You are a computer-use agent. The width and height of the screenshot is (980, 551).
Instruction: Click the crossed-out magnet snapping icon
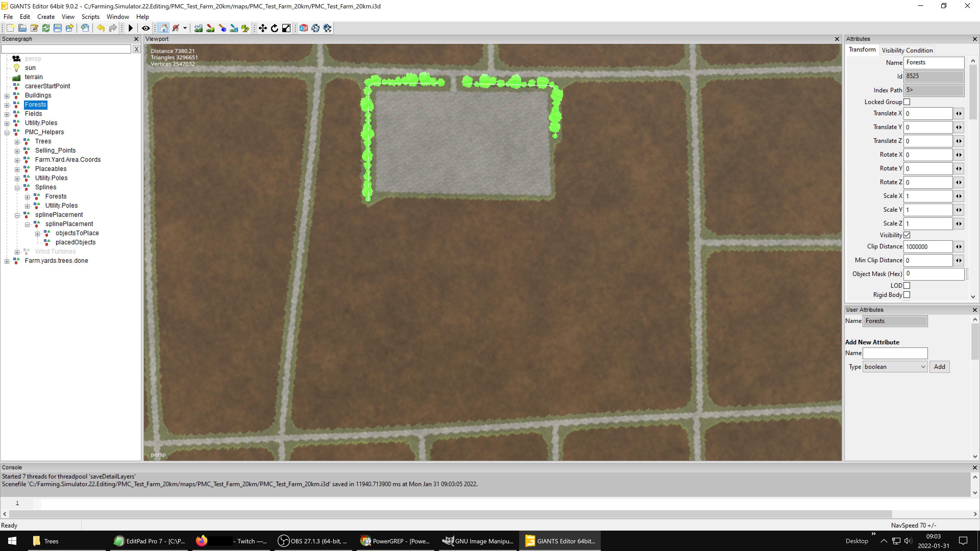pyautogui.click(x=175, y=28)
